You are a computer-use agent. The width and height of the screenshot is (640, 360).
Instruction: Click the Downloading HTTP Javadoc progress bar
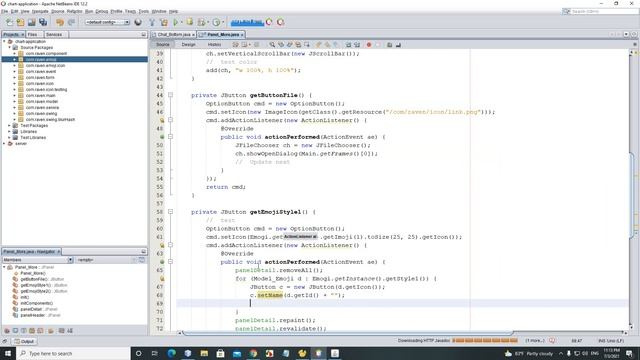(x=484, y=340)
